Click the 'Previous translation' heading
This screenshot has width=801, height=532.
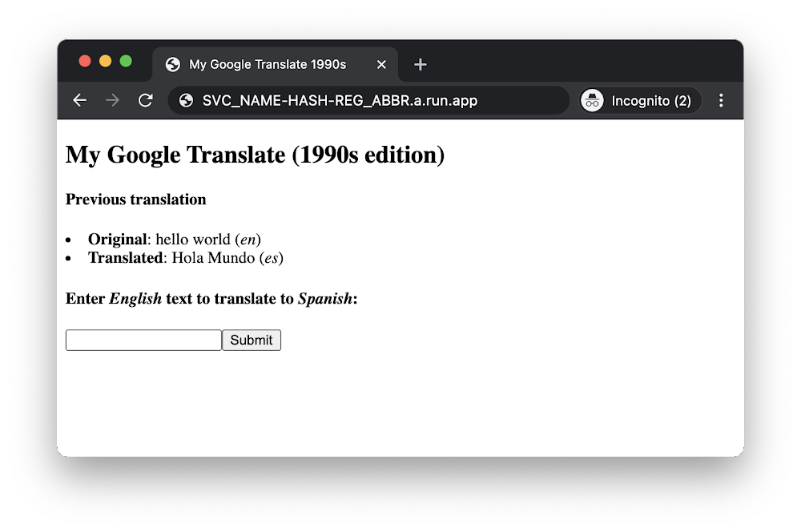tap(135, 199)
